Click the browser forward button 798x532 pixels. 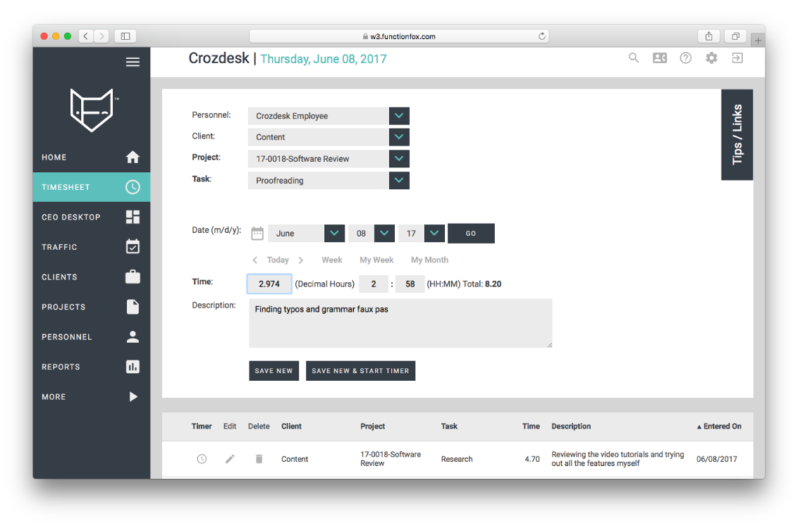(101, 36)
